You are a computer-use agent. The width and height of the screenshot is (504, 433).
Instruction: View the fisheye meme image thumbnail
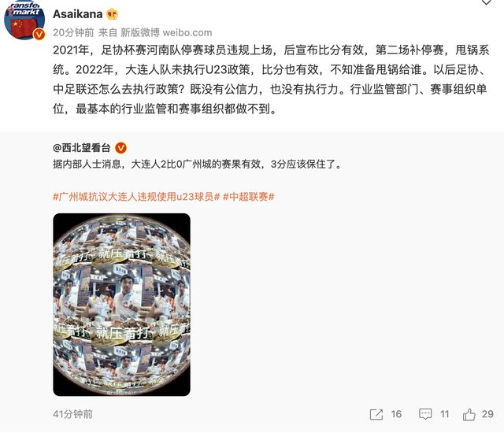click(x=121, y=305)
